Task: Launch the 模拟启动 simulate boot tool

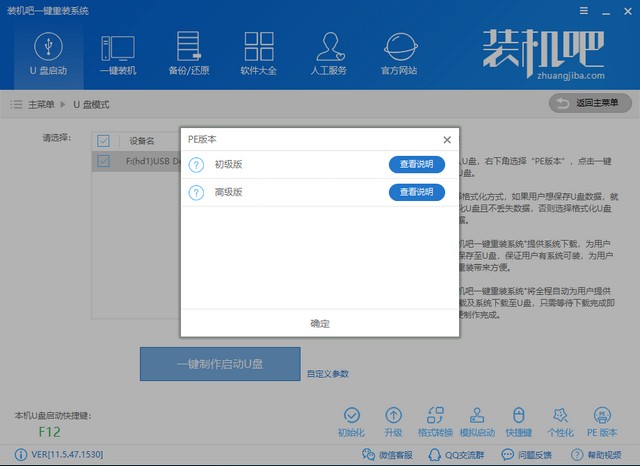Action: [x=476, y=421]
